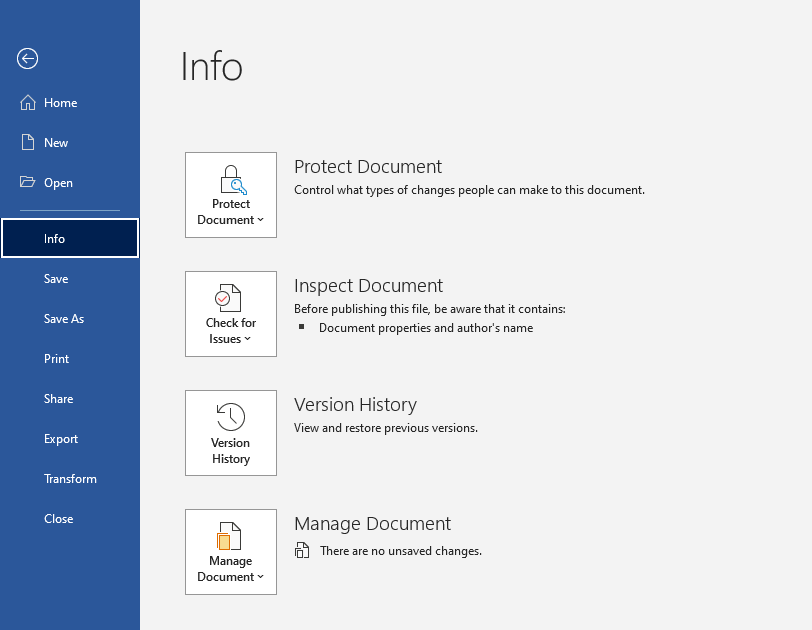The height and width of the screenshot is (630, 812).
Task: Open the Export section
Action: (61, 438)
